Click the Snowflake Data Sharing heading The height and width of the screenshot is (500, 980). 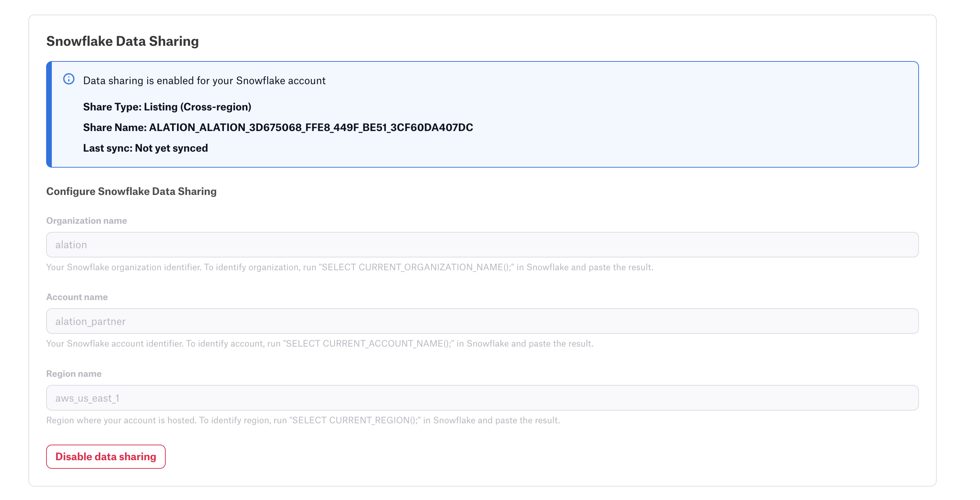[122, 41]
